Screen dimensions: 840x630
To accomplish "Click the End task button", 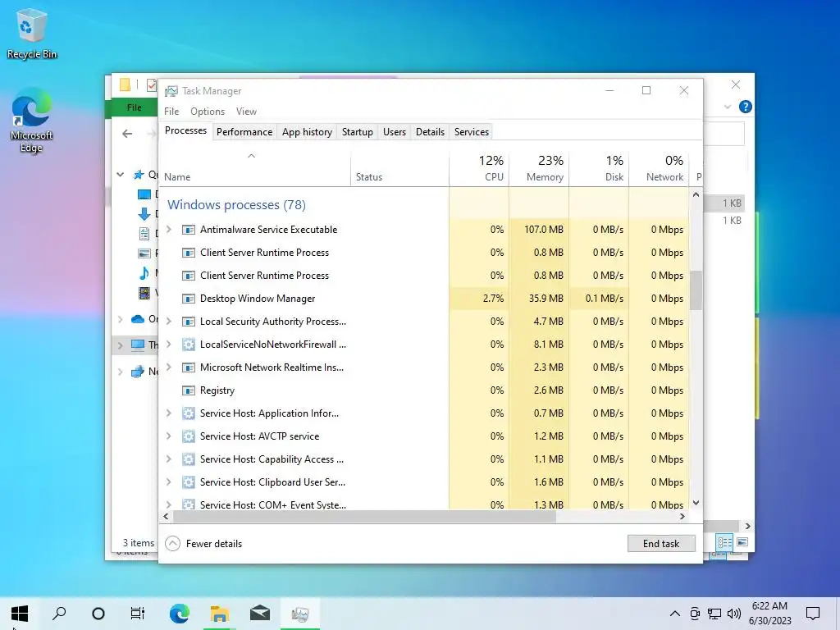I will [661, 544].
